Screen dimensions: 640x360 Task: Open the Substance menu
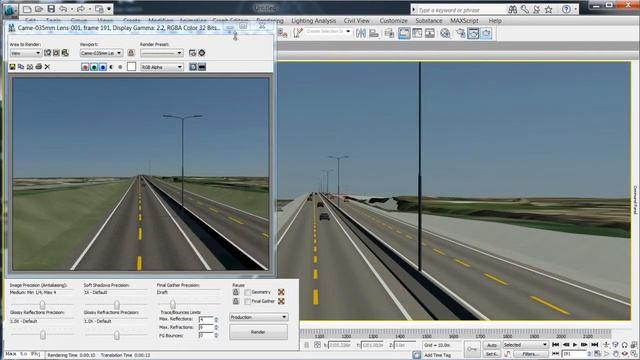(x=429, y=20)
